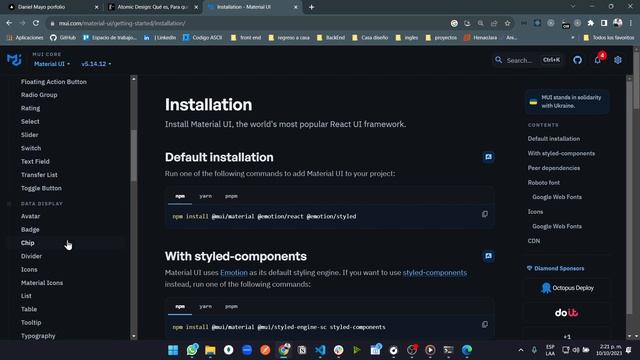Open the Material Icons sidebar item
Viewport: 640px width, 360px height.
tap(42, 283)
